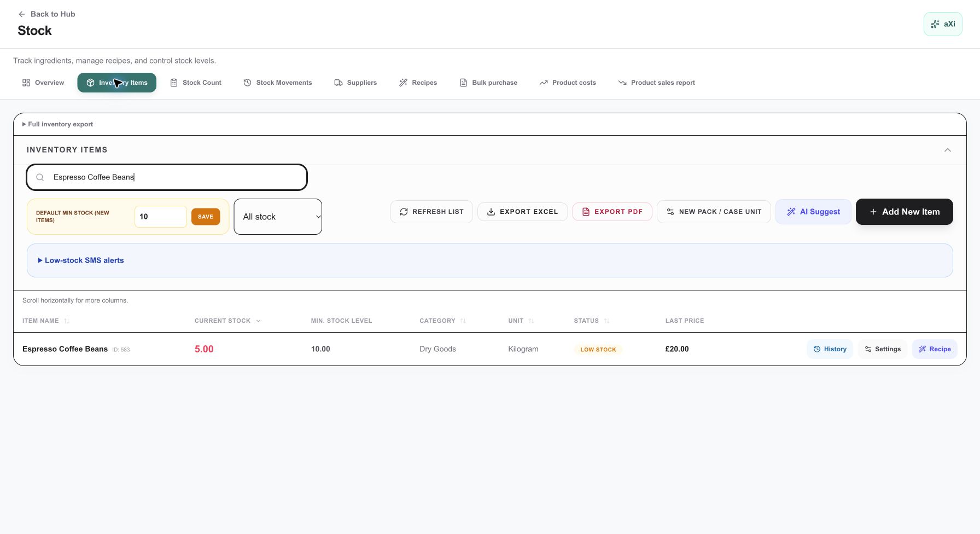Click the AI Suggest button
The width and height of the screenshot is (980, 534).
pos(813,212)
